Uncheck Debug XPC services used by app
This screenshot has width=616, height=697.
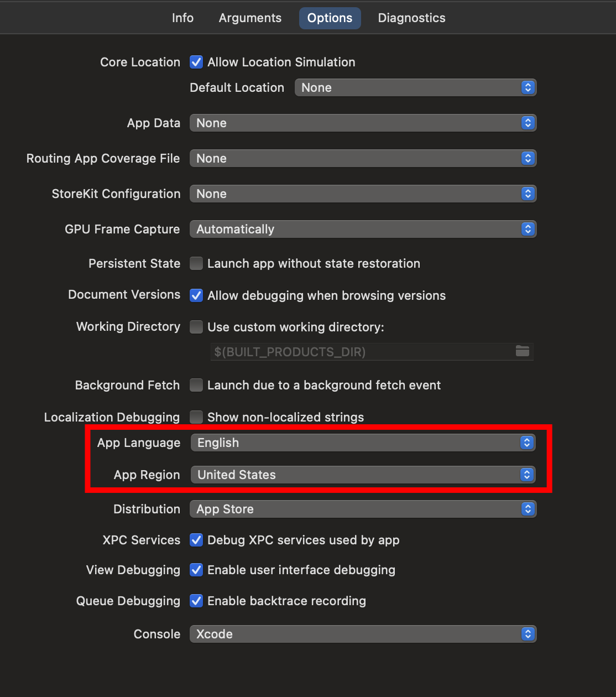(196, 540)
